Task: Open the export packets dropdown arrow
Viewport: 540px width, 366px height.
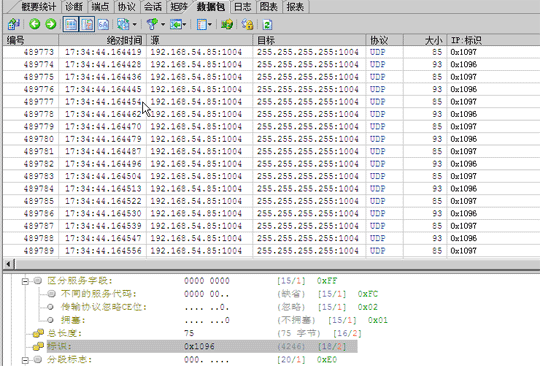Action: 184,24
